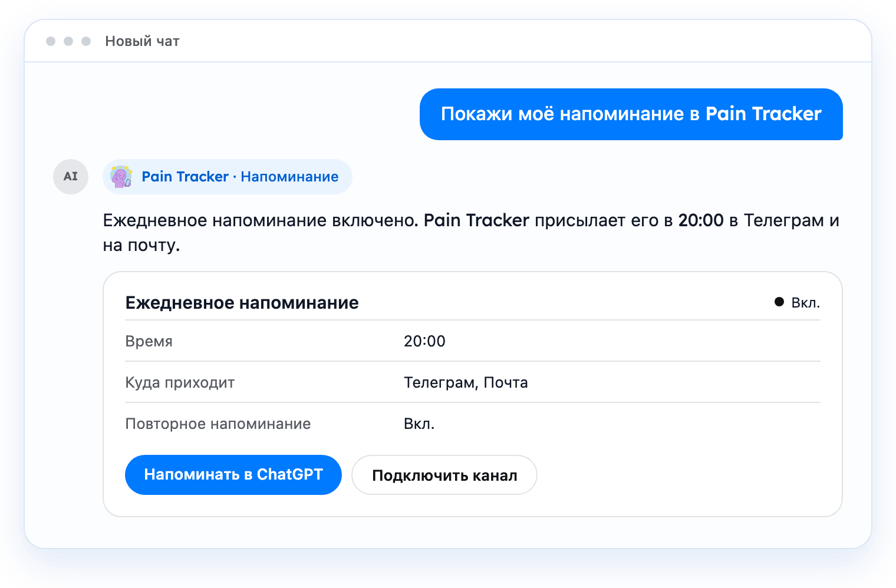Viewport: 896px width, 588px height.
Task: Click the Ежедневное напоминание card heading
Action: (242, 303)
